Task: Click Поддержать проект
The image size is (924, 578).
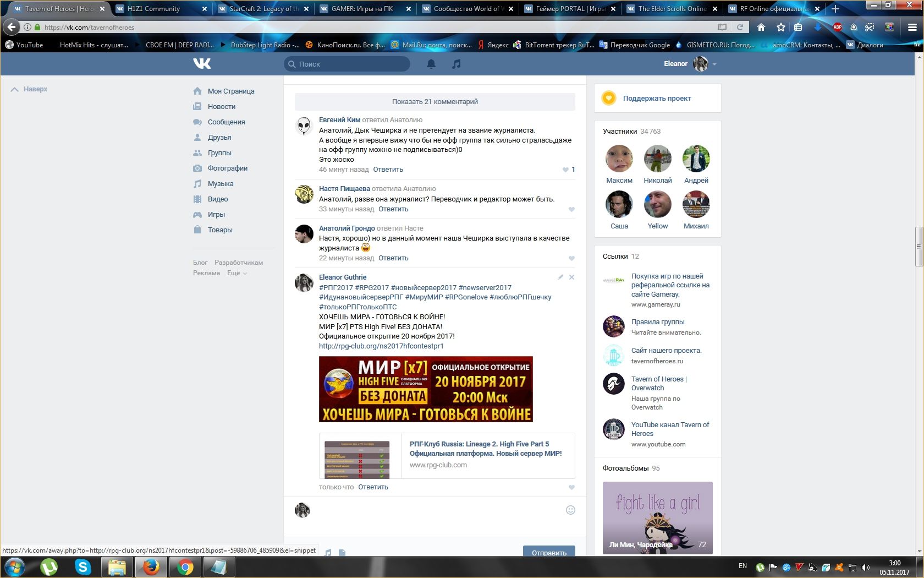Action: [x=657, y=99]
